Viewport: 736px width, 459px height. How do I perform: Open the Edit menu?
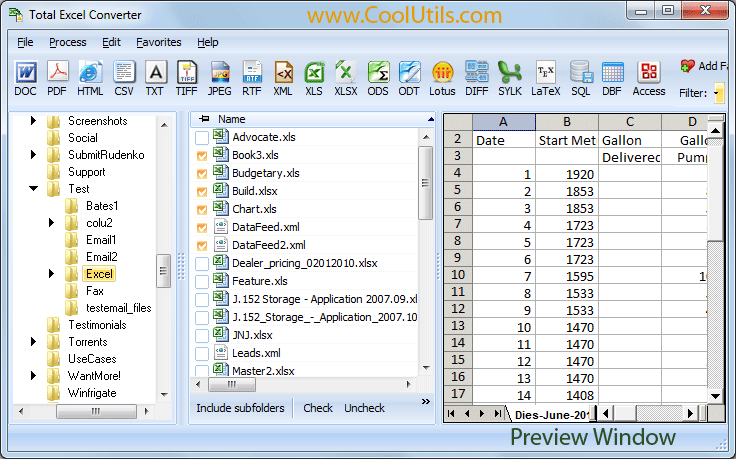(111, 42)
